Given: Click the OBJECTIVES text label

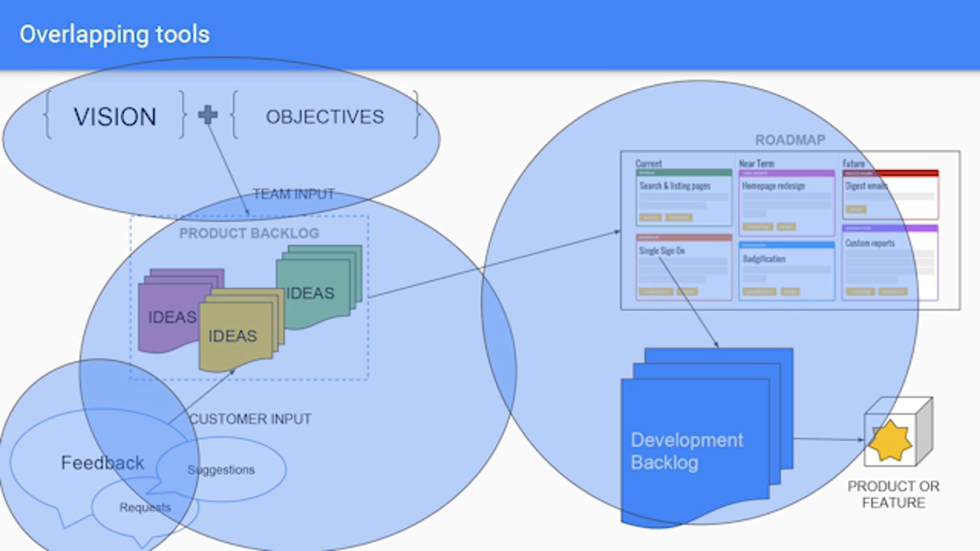Looking at the screenshot, I should pos(325,117).
